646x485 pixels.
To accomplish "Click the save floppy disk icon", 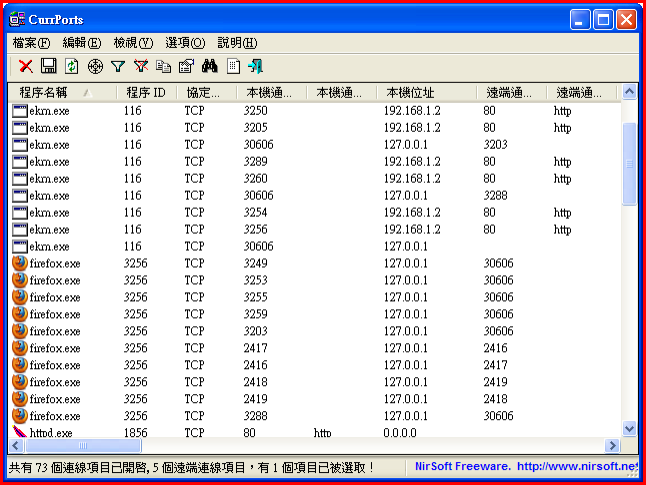I will point(48,66).
